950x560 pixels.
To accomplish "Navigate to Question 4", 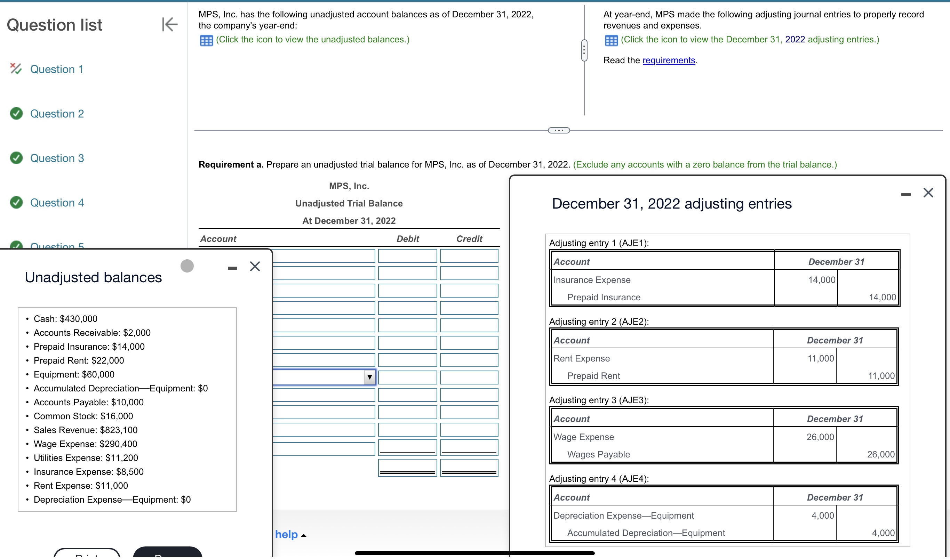I will 57,203.
